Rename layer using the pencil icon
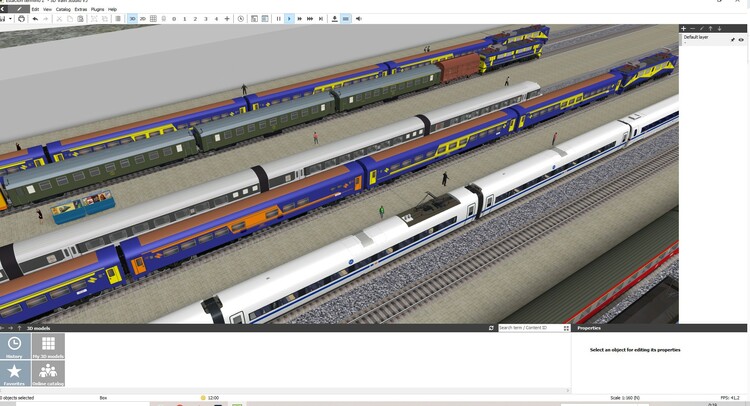The image size is (750, 406). 702,29
